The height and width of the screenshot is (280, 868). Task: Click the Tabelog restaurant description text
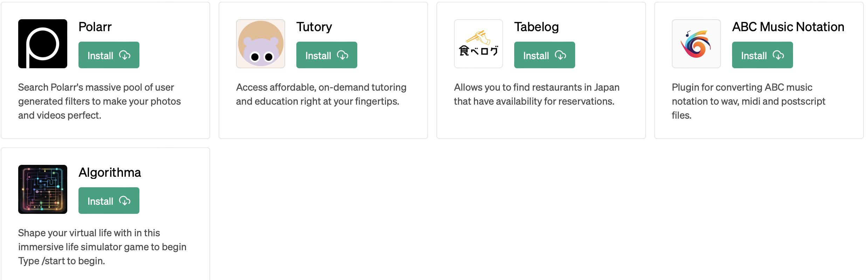pyautogui.click(x=536, y=94)
